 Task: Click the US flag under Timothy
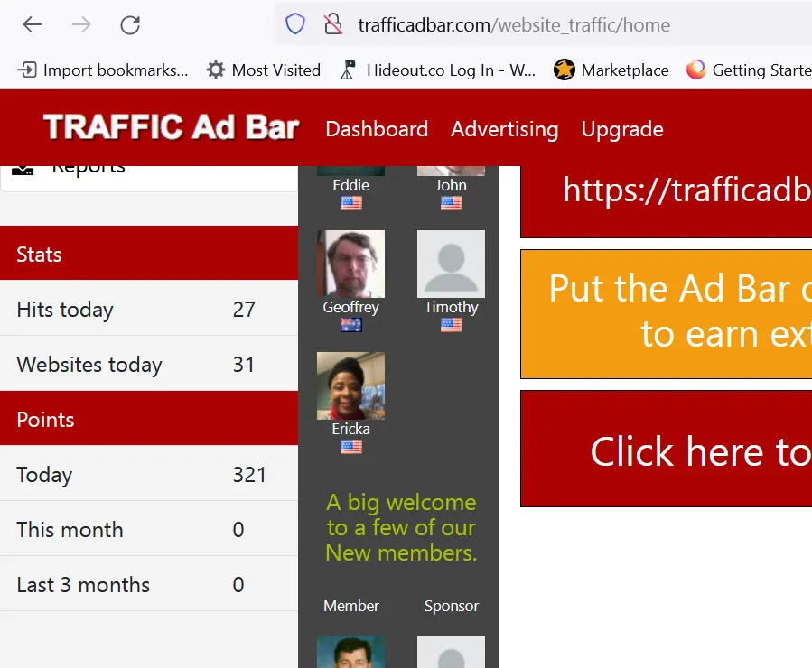coord(452,325)
